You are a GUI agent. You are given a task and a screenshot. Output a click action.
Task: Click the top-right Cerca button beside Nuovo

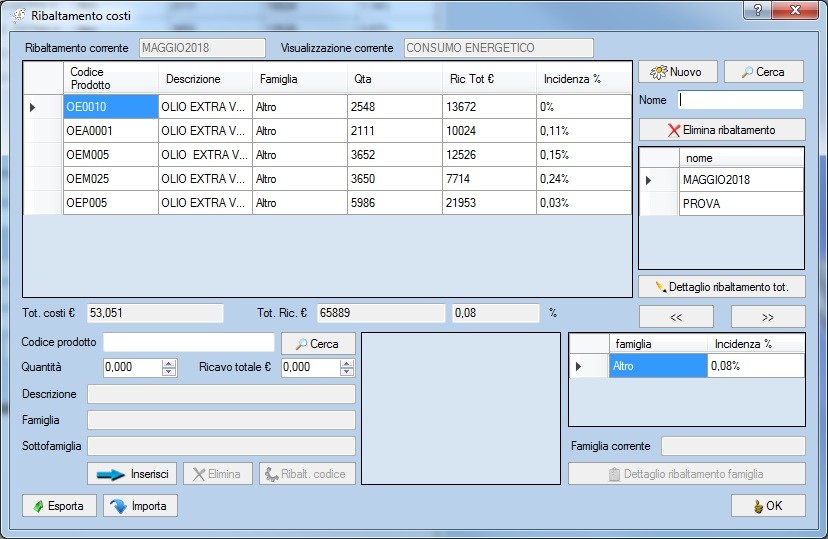(x=764, y=72)
